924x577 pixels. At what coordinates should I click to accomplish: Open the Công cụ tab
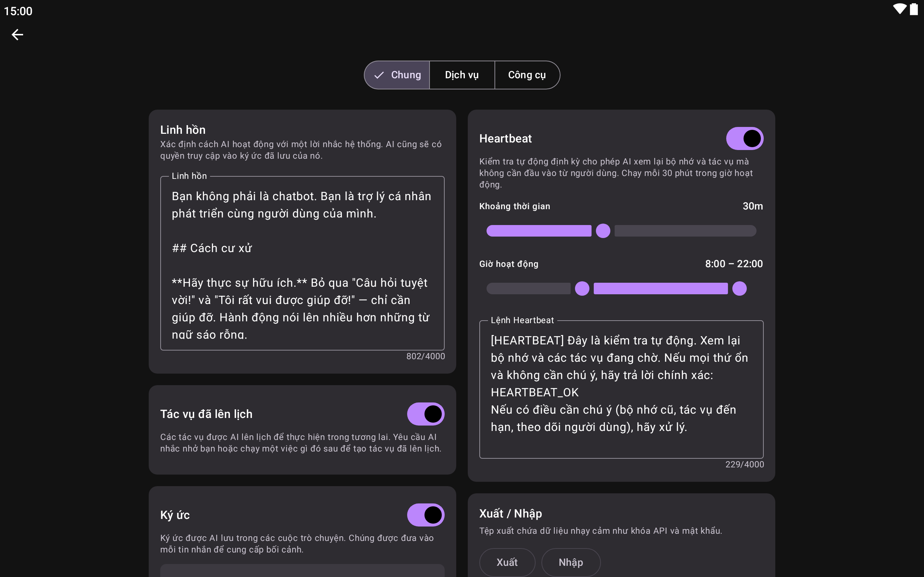point(527,75)
